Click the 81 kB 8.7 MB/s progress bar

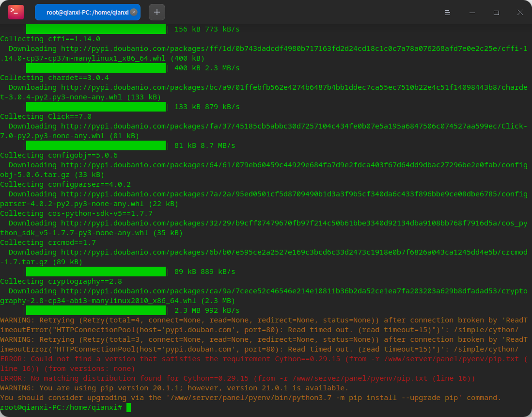tap(96, 145)
